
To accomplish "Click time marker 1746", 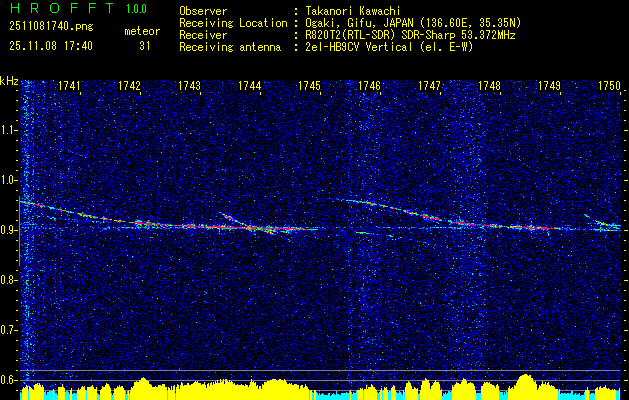I will (x=369, y=86).
